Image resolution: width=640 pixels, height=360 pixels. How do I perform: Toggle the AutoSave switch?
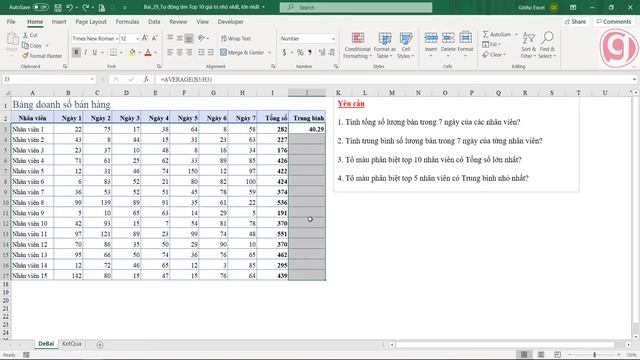[40, 7]
